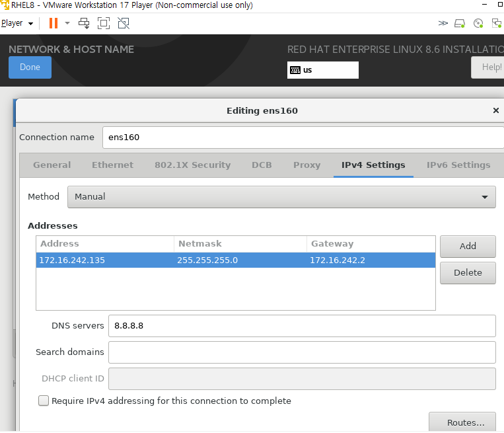The image size is (504, 433).
Task: Click the Search domains input field
Action: (302, 352)
